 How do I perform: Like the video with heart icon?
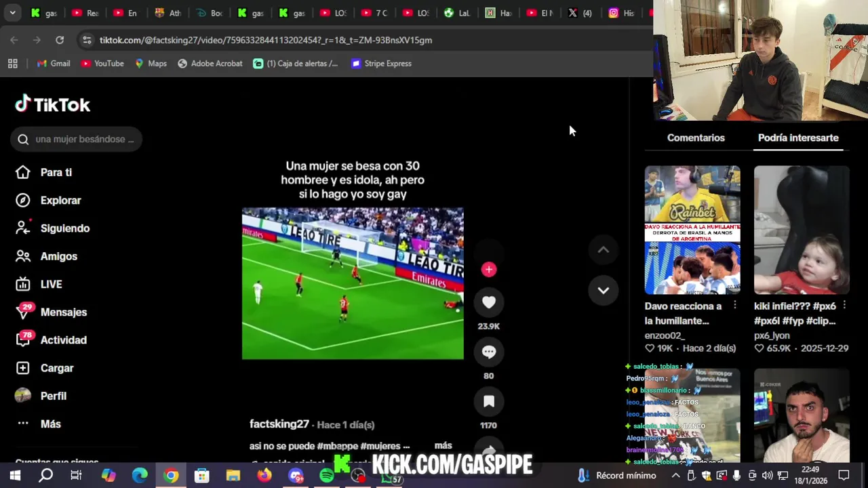pos(489,302)
